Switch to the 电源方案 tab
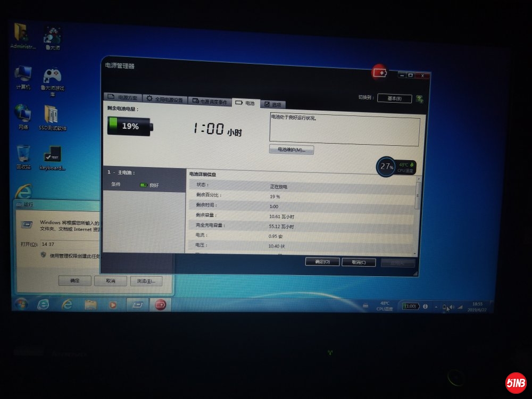532x399 pixels. [122, 98]
